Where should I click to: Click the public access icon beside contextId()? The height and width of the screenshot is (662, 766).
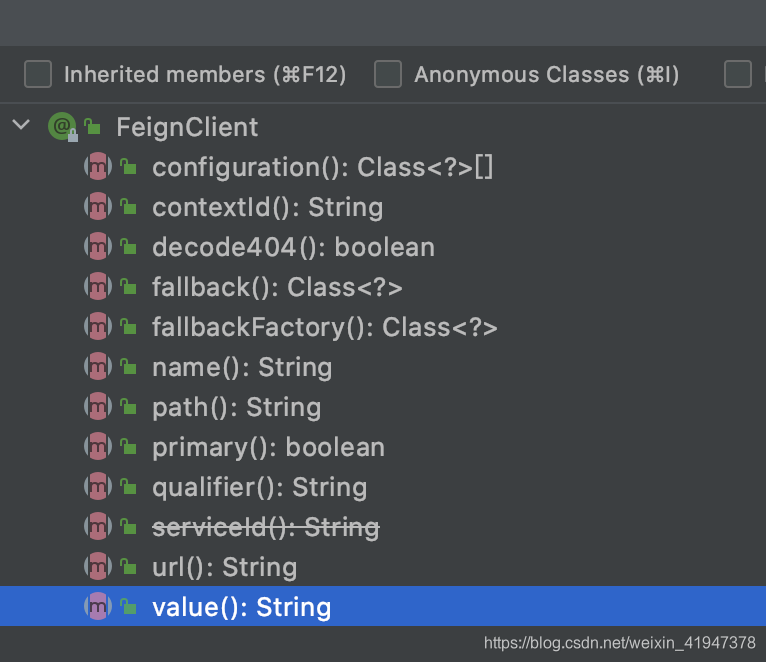tap(128, 207)
